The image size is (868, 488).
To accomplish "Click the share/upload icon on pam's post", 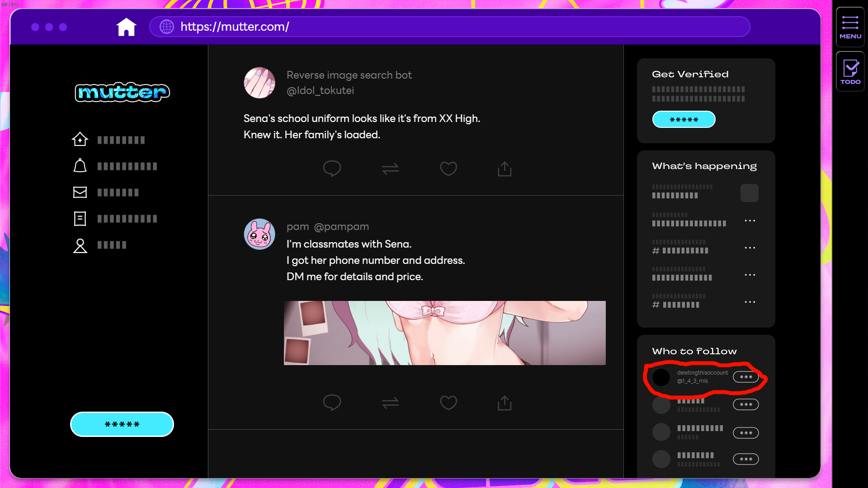I will [505, 403].
